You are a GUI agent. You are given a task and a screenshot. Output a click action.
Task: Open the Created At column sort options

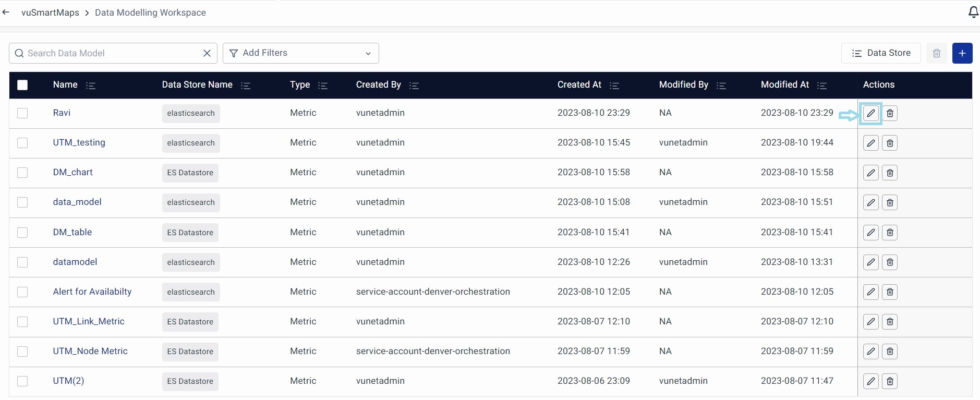coord(614,86)
